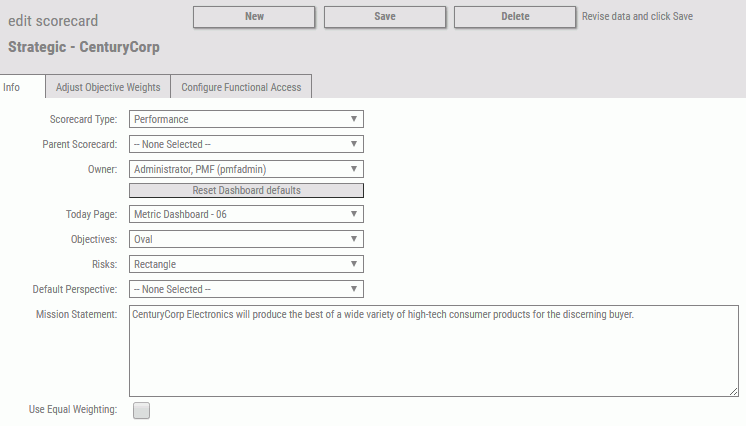
Task: Open the Today Page dropdown
Action: [x=246, y=214]
